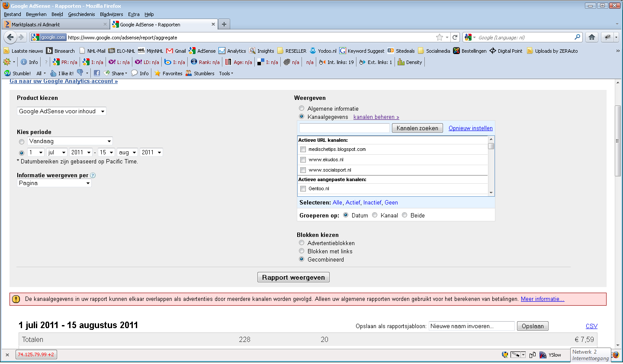Click the Opslaan button
Image resolution: width=623 pixels, height=364 pixels.
[533, 326]
